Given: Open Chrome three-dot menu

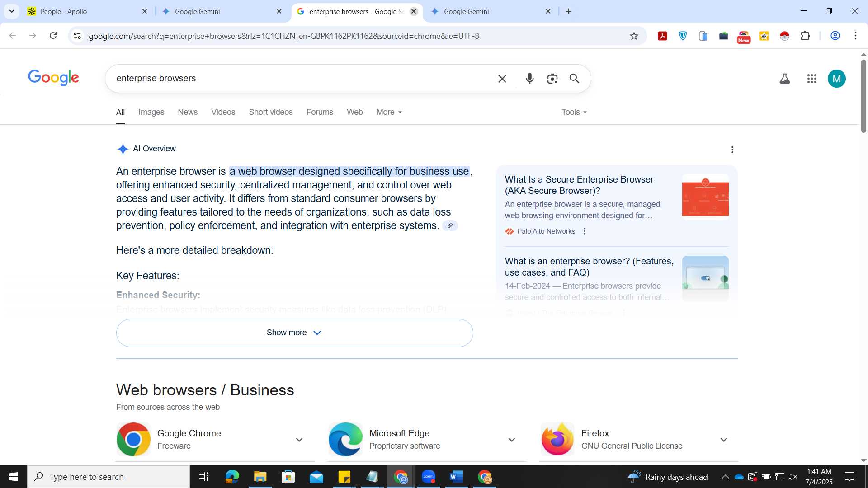Looking at the screenshot, I should coord(855,36).
